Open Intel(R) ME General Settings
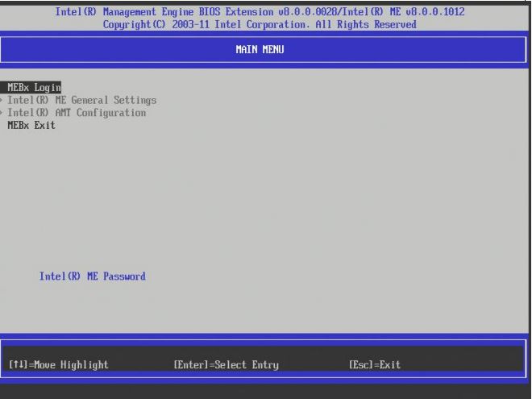This screenshot has height=399, width=532. (81, 101)
